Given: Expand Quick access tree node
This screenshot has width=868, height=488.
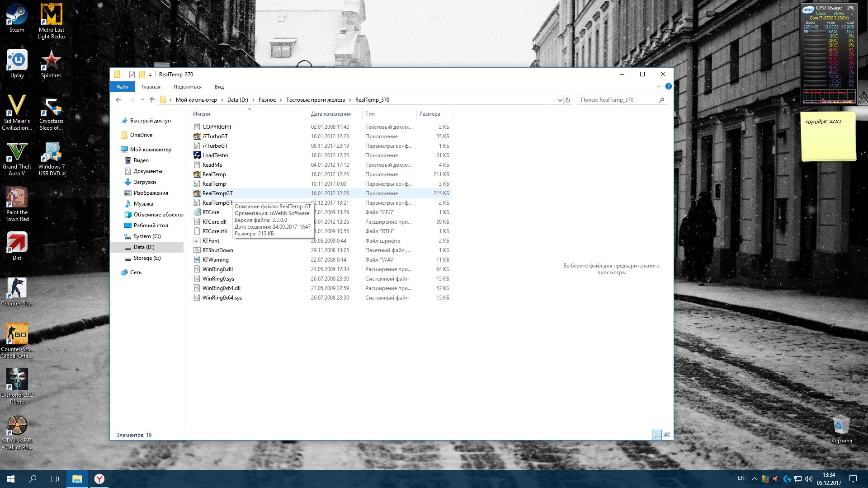Looking at the screenshot, I should pos(117,121).
